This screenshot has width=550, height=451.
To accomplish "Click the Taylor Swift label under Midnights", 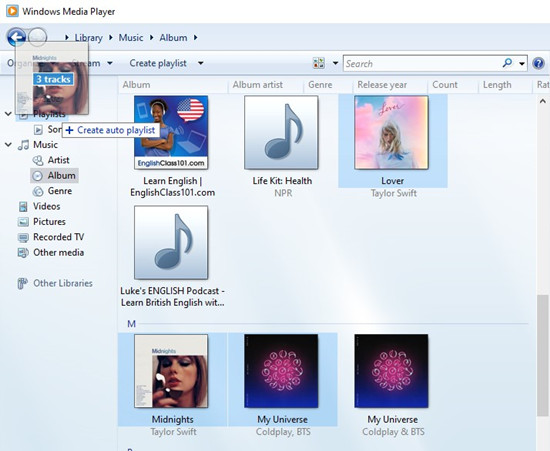I will (x=173, y=432).
